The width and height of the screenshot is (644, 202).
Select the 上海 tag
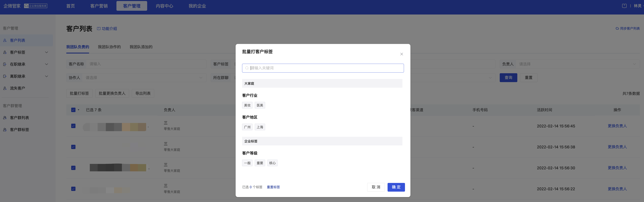(x=260, y=127)
